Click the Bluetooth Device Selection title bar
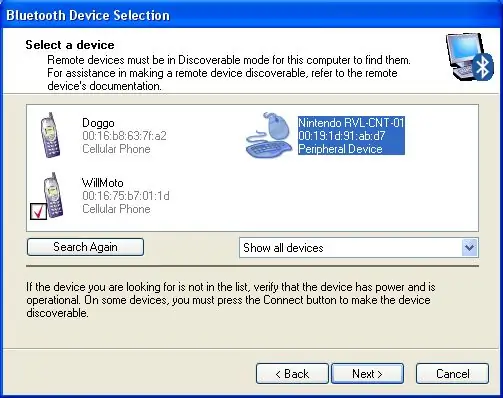 [251, 15]
